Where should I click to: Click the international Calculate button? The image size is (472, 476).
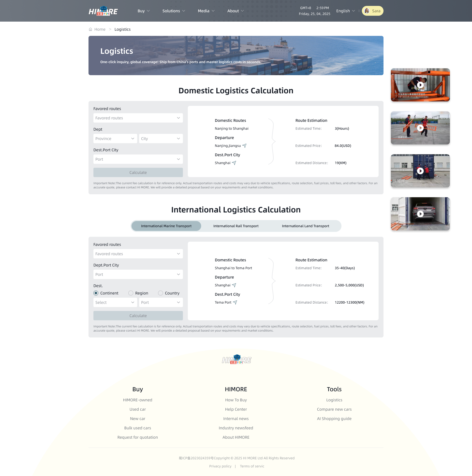point(138,316)
